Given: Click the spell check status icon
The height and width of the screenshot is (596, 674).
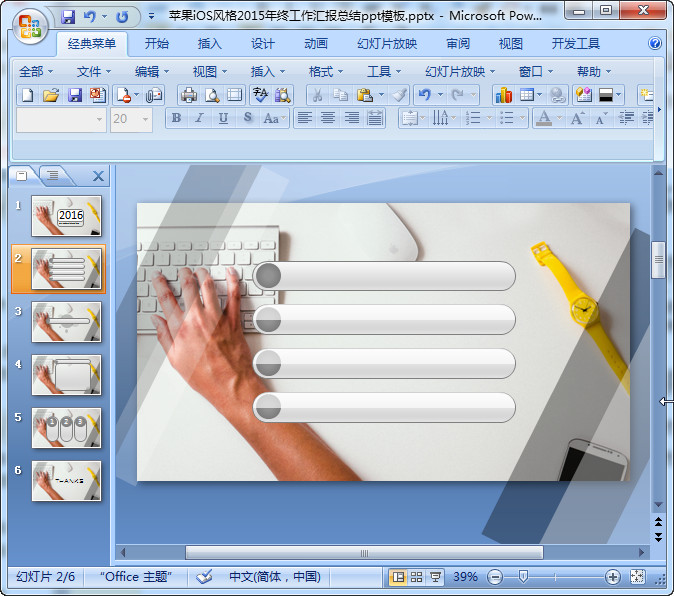Looking at the screenshot, I should point(204,577).
